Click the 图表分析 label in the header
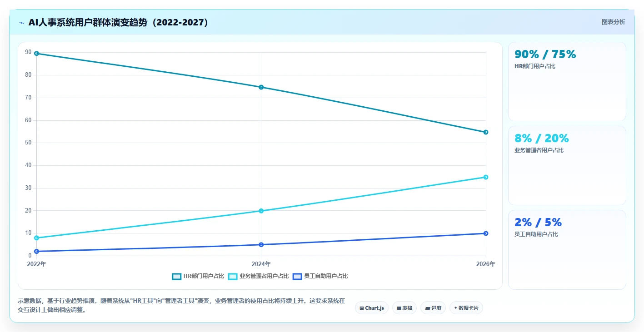This screenshot has height=332, width=644. tap(613, 22)
